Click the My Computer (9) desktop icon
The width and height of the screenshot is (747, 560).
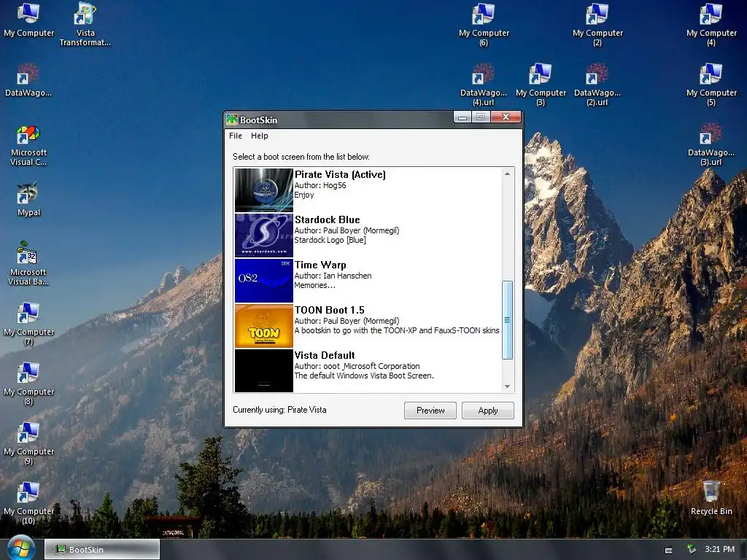point(28,443)
